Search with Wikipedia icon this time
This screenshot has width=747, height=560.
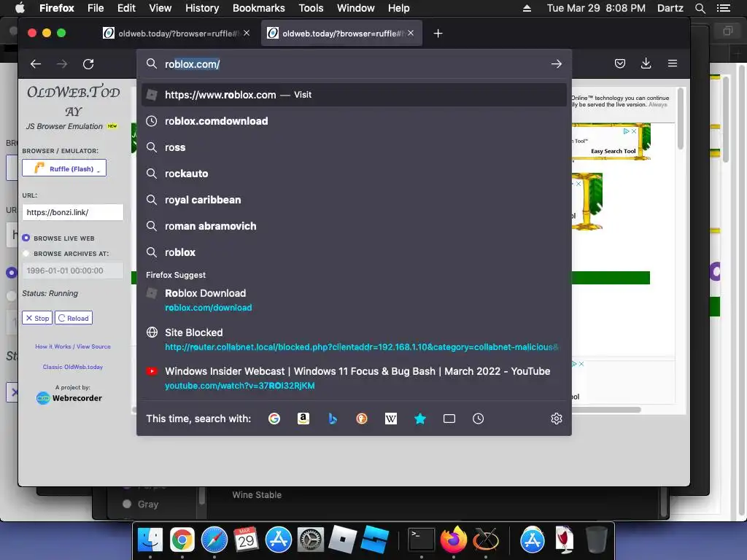tap(391, 419)
